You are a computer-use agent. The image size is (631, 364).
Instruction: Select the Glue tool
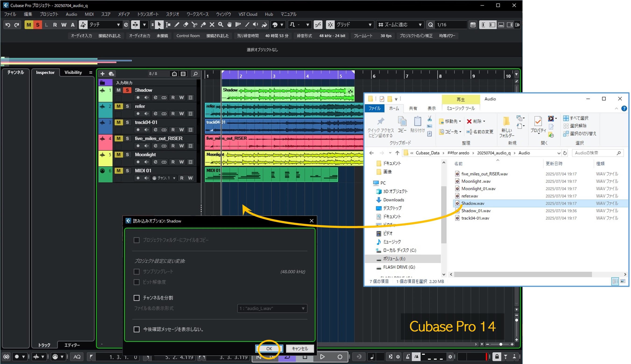203,25
